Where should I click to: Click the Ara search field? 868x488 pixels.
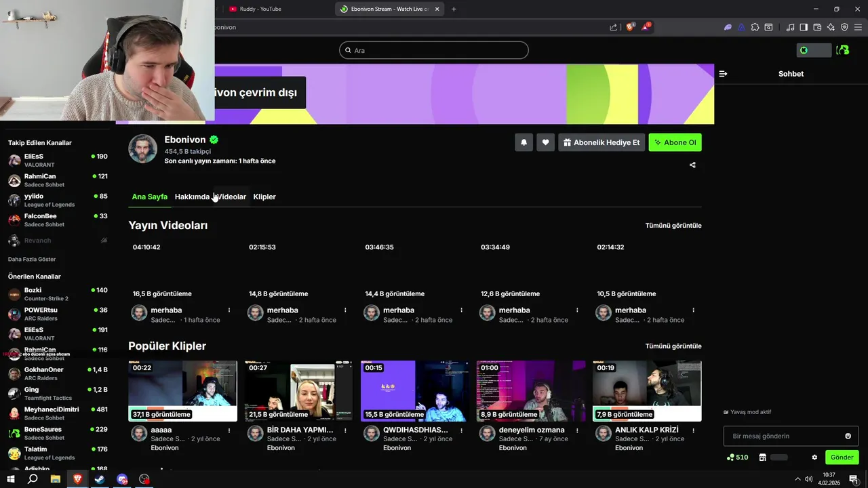pyautogui.click(x=434, y=50)
